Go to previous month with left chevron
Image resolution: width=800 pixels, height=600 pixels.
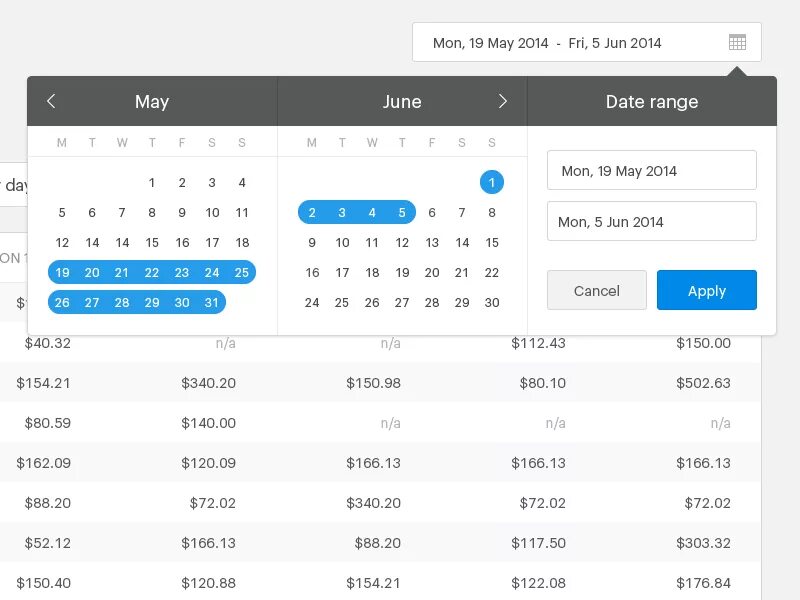tap(52, 101)
